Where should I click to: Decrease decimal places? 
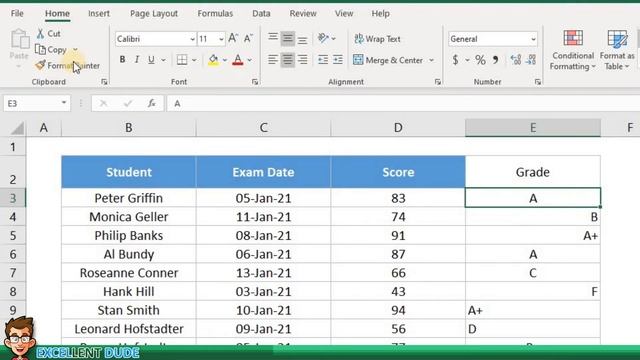click(x=531, y=60)
